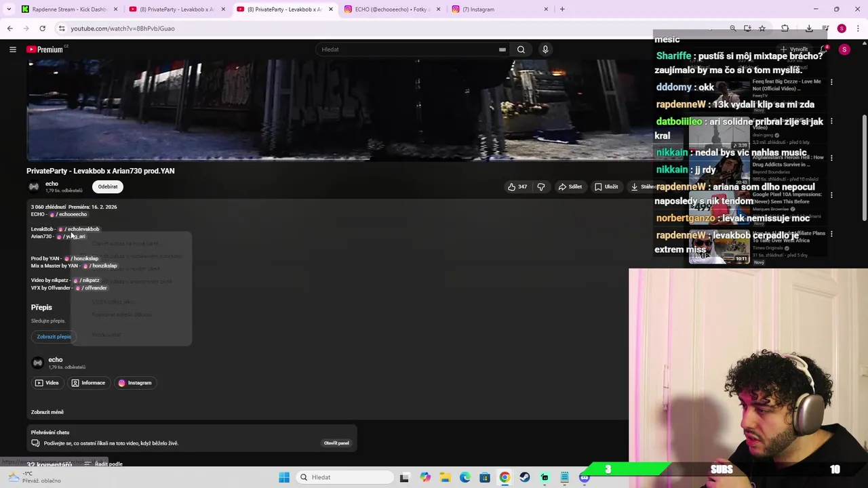Open site info icon in address bar

coord(61,28)
